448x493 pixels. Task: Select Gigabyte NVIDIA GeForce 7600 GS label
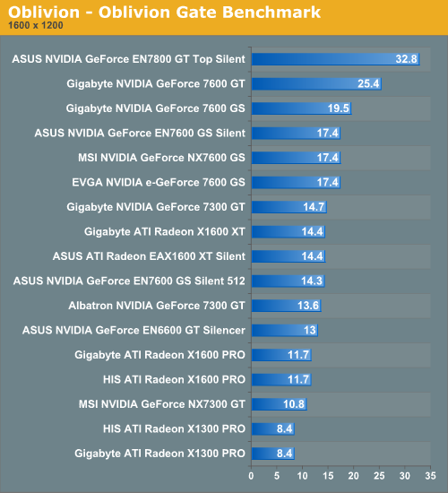coord(155,108)
